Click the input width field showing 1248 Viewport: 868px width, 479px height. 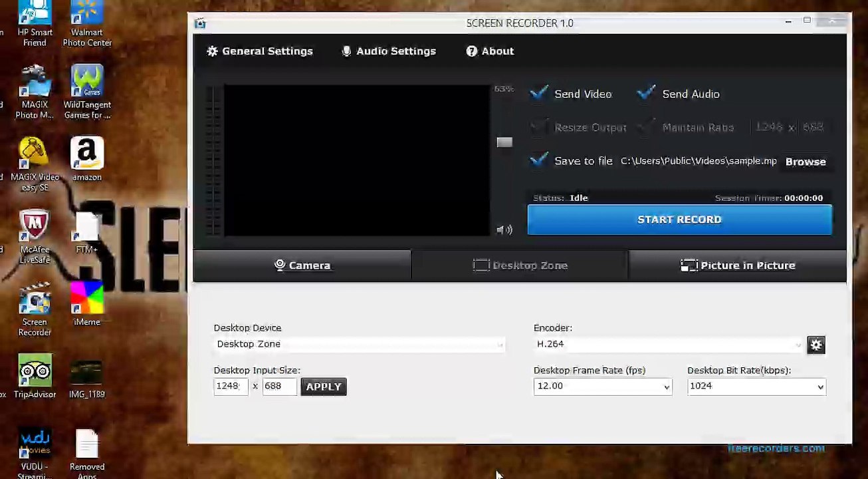coord(231,387)
